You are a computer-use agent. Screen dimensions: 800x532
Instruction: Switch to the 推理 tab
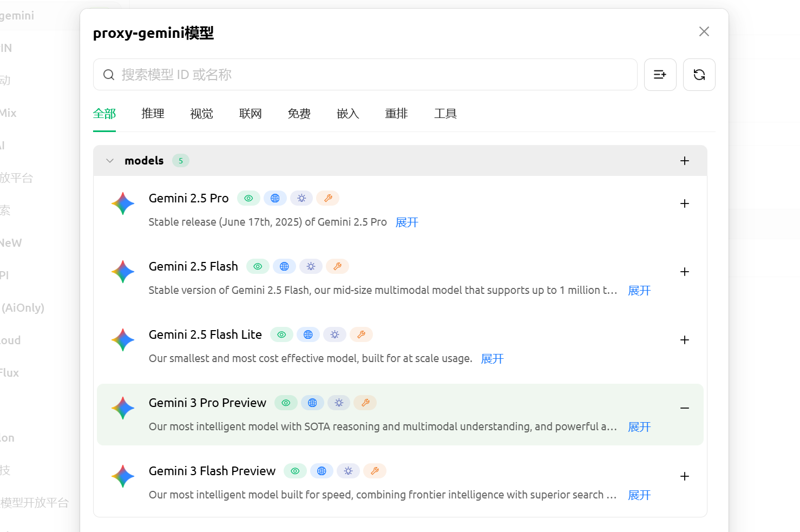tap(153, 114)
